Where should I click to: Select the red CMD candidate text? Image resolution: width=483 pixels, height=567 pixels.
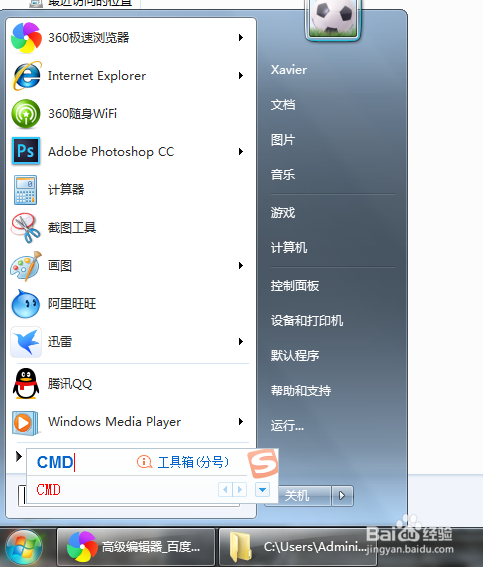tap(48, 490)
